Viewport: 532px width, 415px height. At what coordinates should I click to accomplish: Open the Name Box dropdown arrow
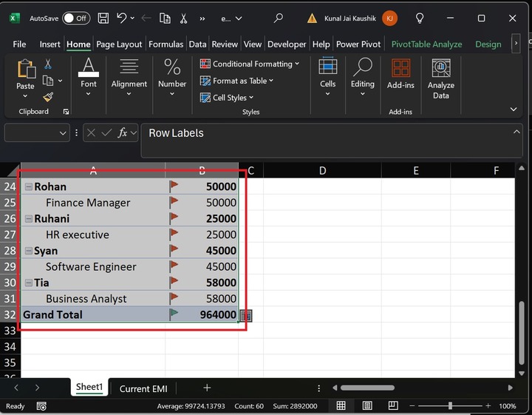[x=62, y=133]
